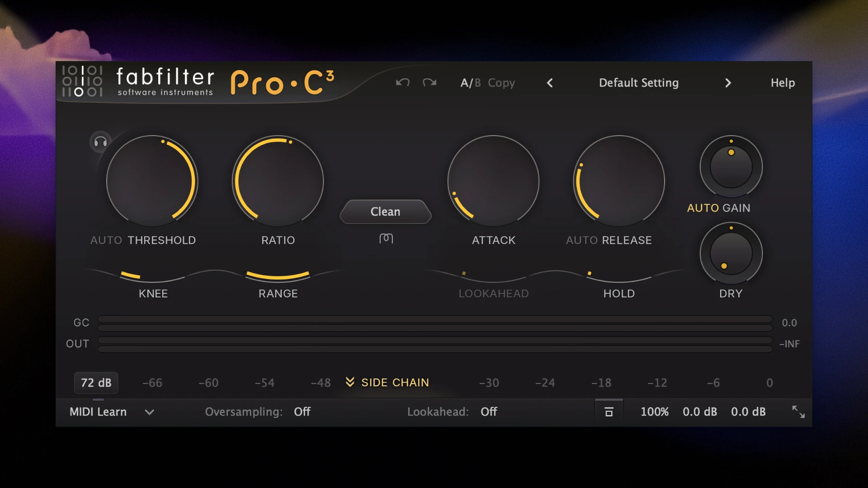This screenshot has height=488, width=868.
Task: Click the Auto Gain knob
Action: [731, 167]
